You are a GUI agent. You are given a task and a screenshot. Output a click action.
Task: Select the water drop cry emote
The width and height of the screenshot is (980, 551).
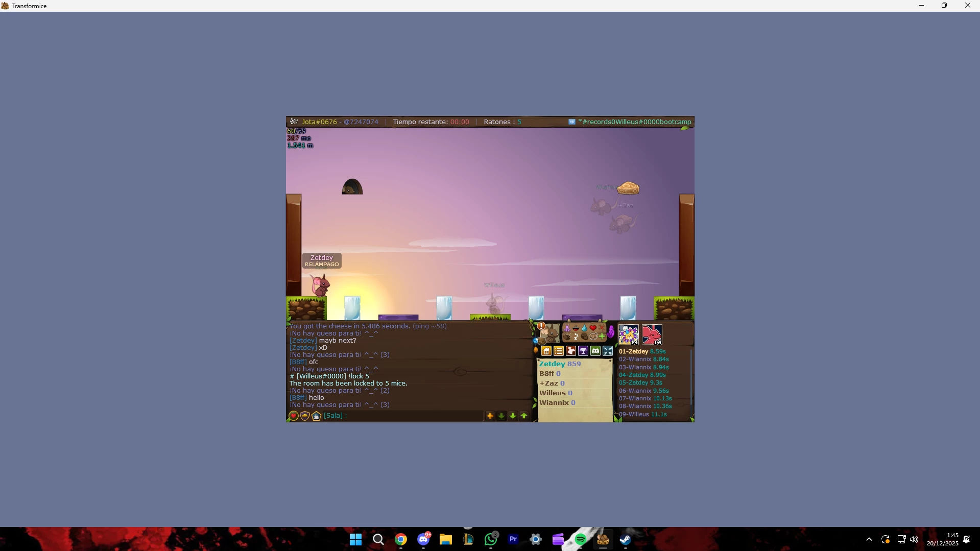pyautogui.click(x=584, y=328)
